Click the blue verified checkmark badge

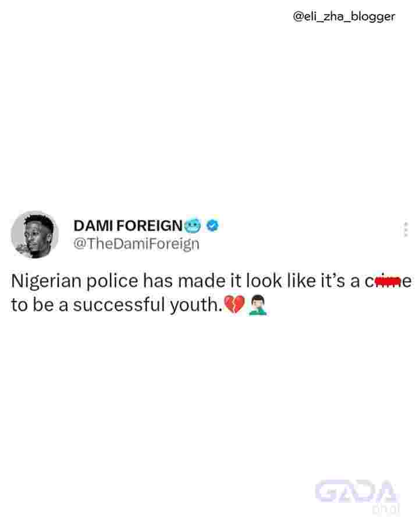pyautogui.click(x=212, y=226)
